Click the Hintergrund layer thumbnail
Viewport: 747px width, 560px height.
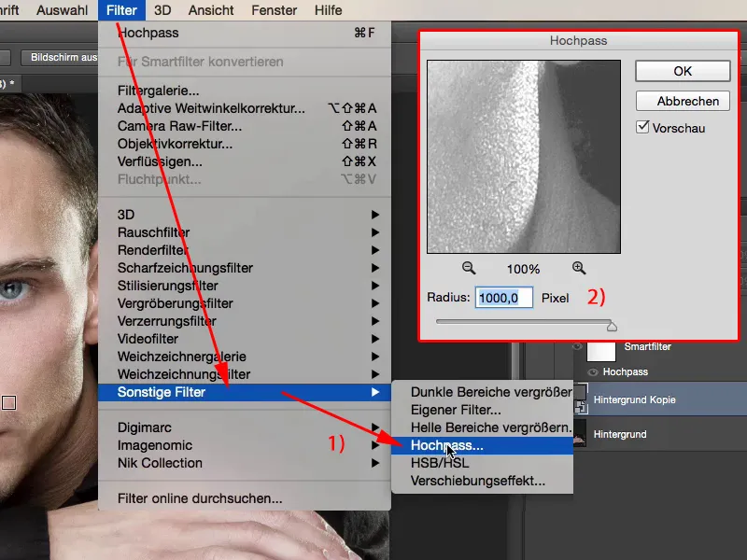tap(580, 434)
